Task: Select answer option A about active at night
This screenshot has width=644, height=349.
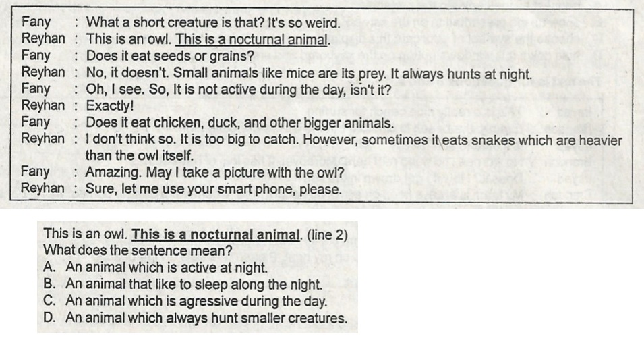Action: 155,267
